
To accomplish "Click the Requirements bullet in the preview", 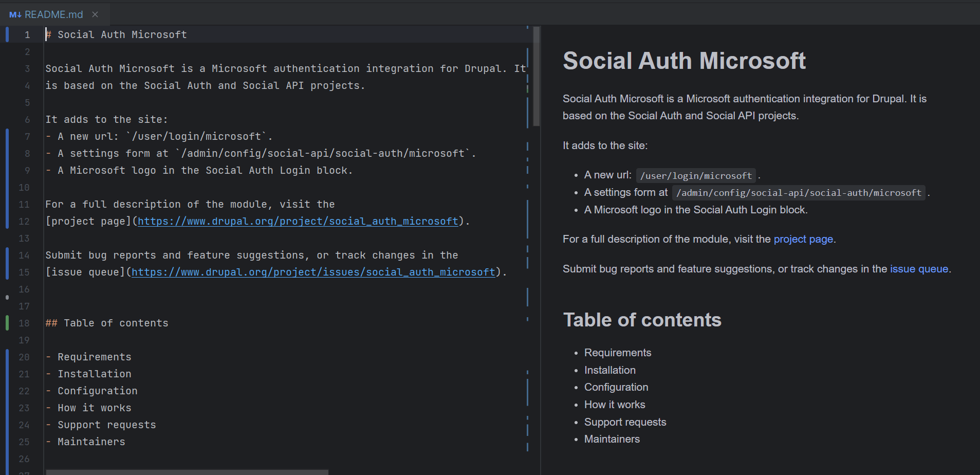I will pyautogui.click(x=617, y=353).
